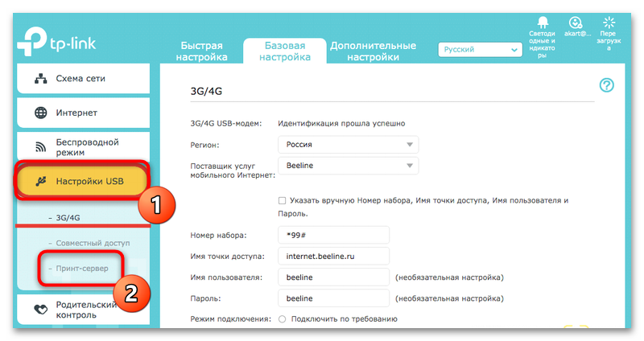Open the LED indicators control icon
644x341 pixels.
(x=543, y=22)
